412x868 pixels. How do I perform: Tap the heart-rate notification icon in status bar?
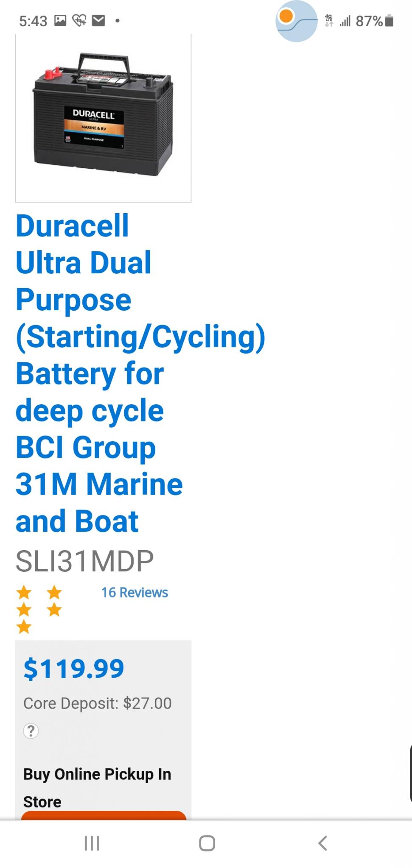pos(79,20)
